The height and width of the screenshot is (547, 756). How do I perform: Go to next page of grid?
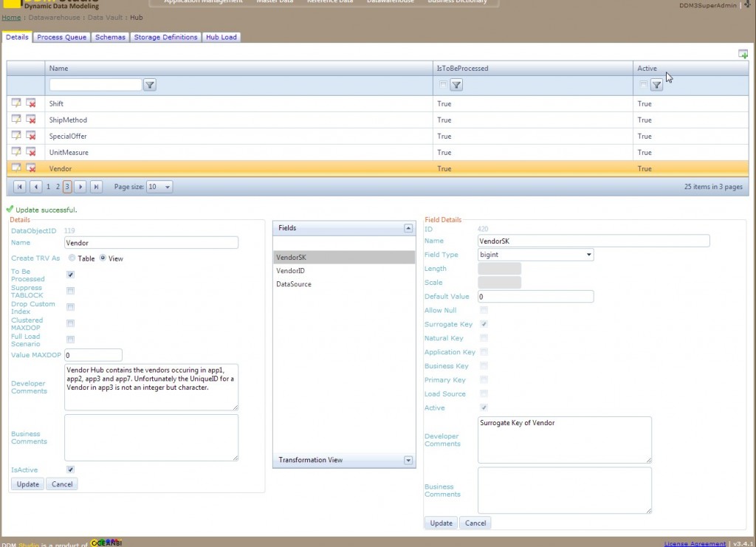(x=80, y=187)
